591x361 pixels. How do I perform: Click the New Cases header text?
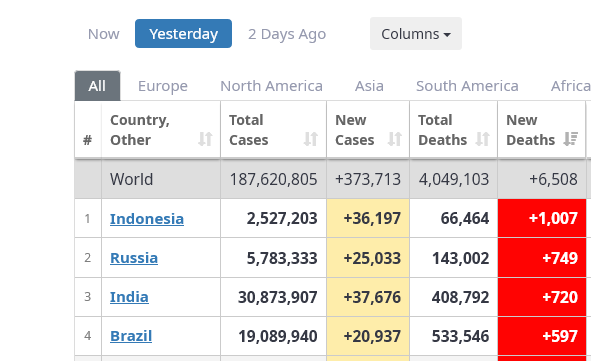355,130
